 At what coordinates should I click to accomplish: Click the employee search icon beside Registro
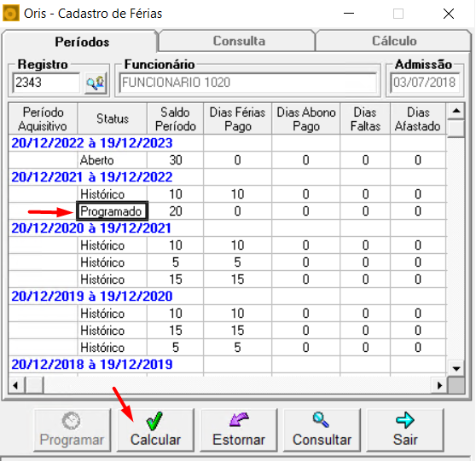(96, 84)
